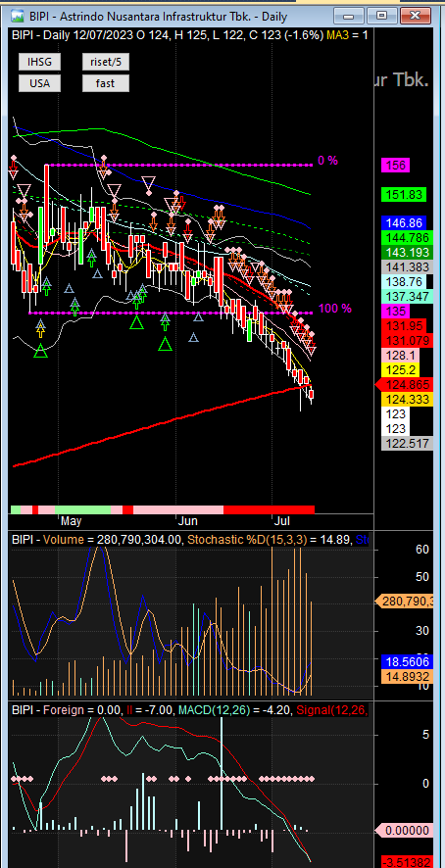This screenshot has width=445, height=868.
Task: Select the gray 122.517 price label
Action: coord(407,443)
